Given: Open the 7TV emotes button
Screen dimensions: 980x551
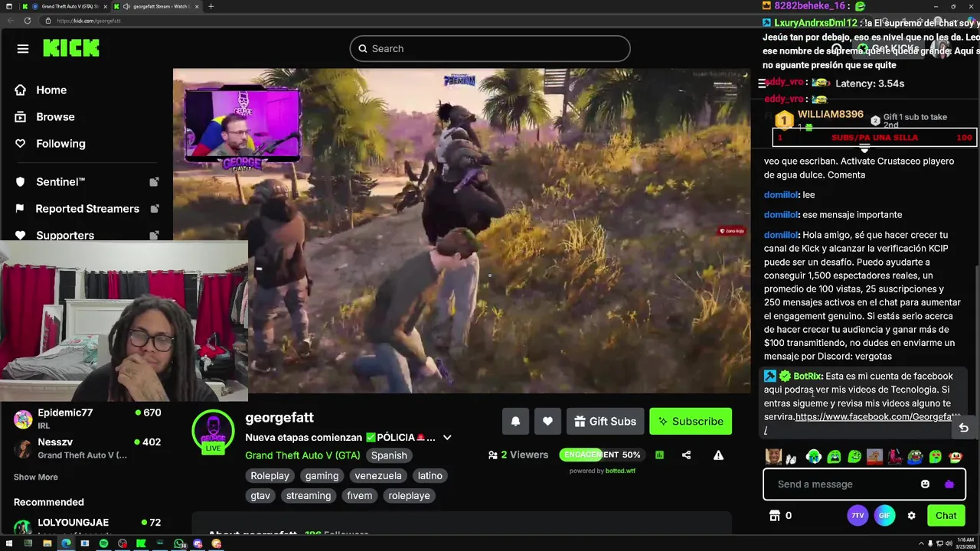Looking at the screenshot, I should pos(857,515).
